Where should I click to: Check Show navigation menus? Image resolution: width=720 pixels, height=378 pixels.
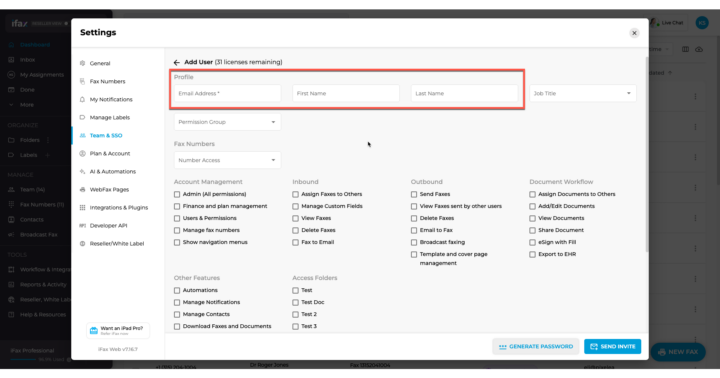coord(177,242)
